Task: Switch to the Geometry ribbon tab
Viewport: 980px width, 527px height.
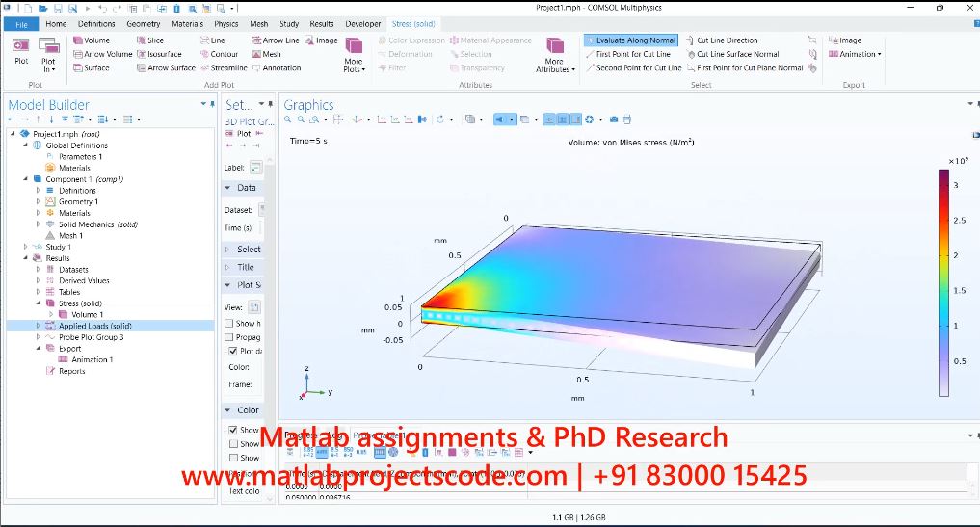Action: pos(144,24)
